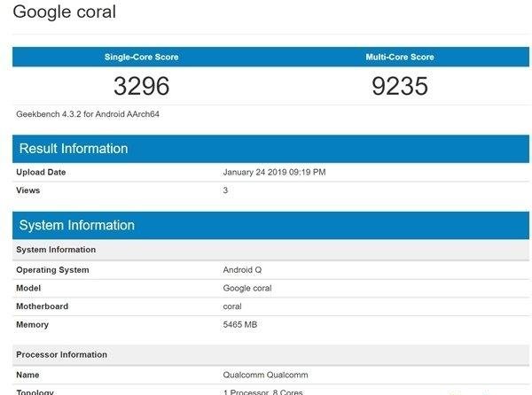
Task: Click the blue System Information section header
Action: [x=270, y=225]
